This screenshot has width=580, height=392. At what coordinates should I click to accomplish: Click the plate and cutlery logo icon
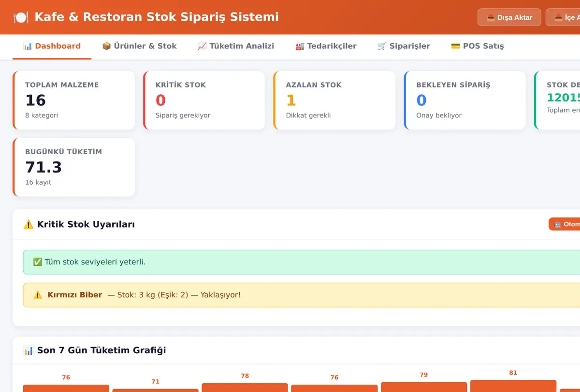pos(21,17)
